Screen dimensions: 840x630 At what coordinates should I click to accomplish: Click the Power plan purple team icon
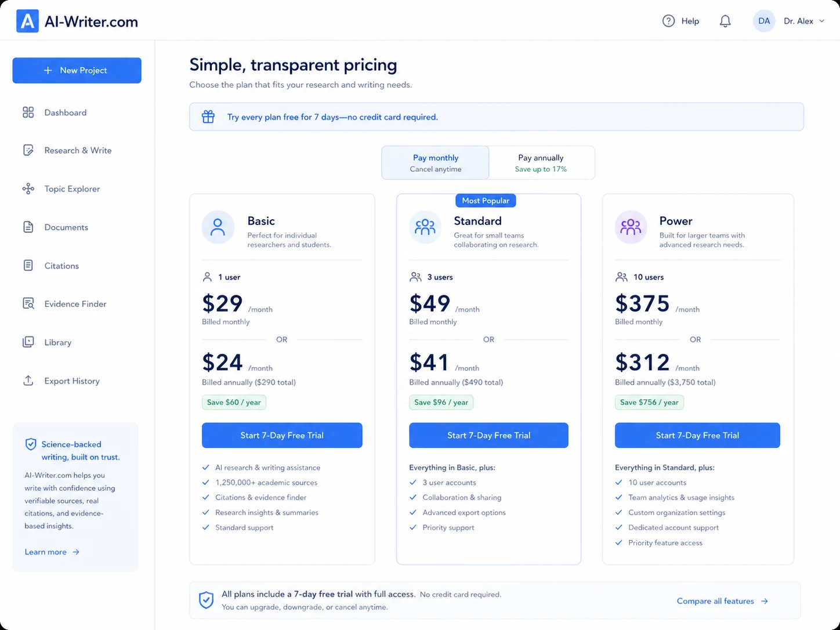click(631, 227)
